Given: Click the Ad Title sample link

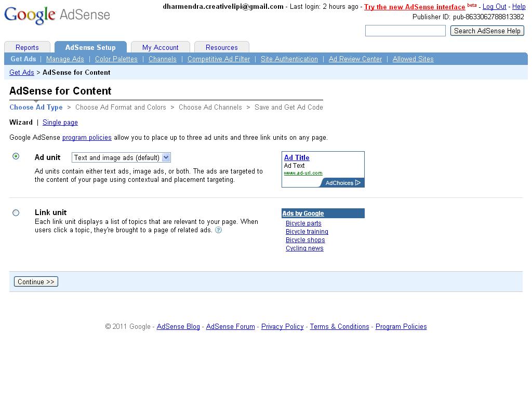Looking at the screenshot, I should coord(297,157).
